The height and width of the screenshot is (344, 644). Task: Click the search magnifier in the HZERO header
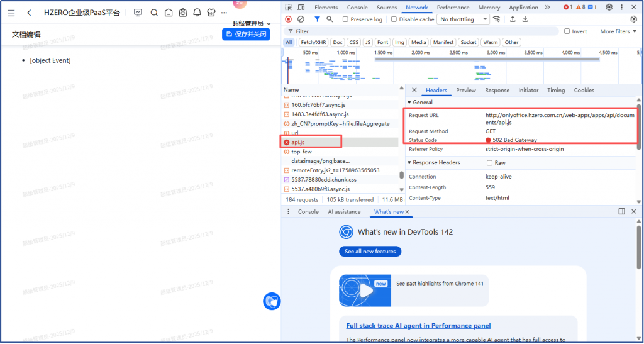click(x=154, y=13)
